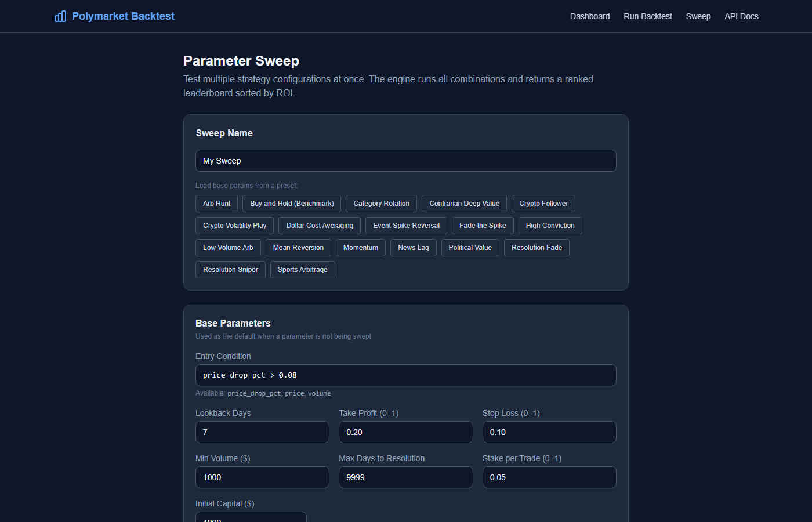Viewport: 812px width, 522px height.
Task: Select the Max Days to Resolution field
Action: tap(406, 477)
